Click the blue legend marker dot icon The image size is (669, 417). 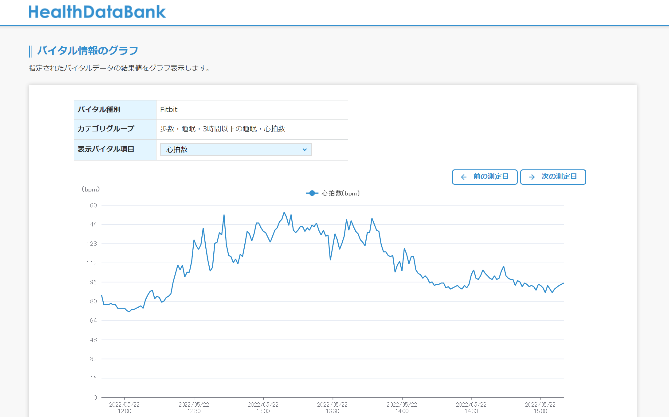311,192
